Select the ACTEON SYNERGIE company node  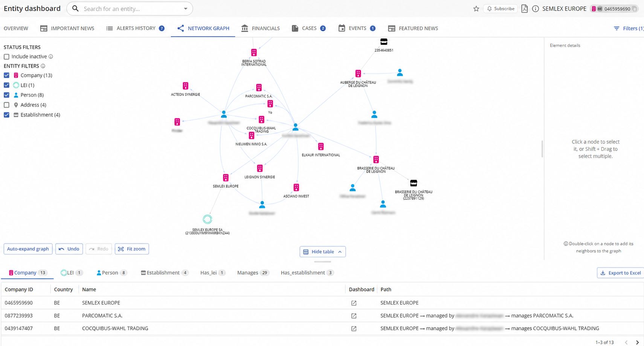(x=185, y=86)
